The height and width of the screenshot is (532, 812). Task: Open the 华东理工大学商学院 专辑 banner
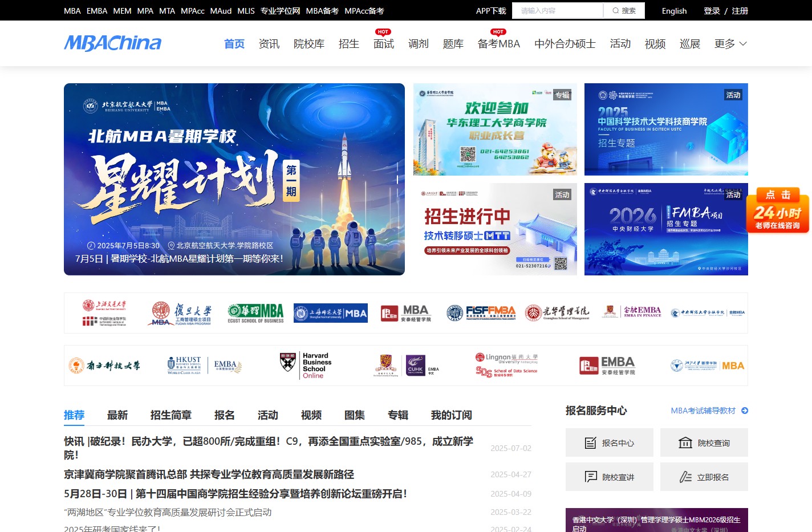pos(495,129)
